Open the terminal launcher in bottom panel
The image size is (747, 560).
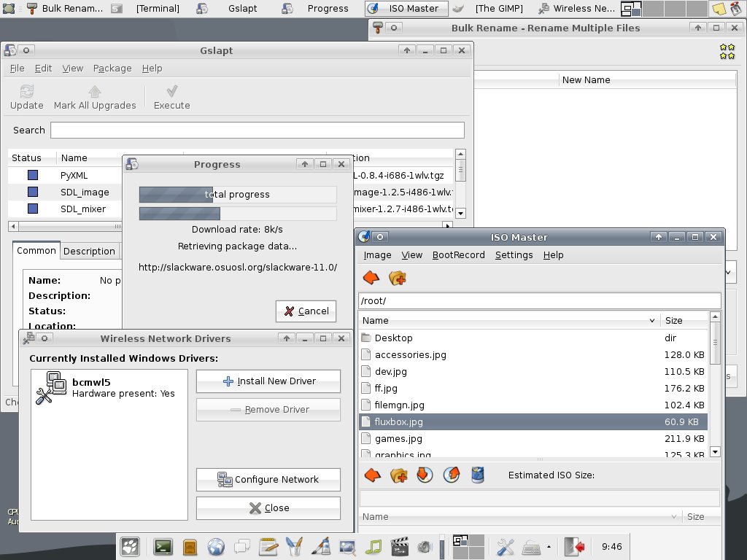[163, 547]
